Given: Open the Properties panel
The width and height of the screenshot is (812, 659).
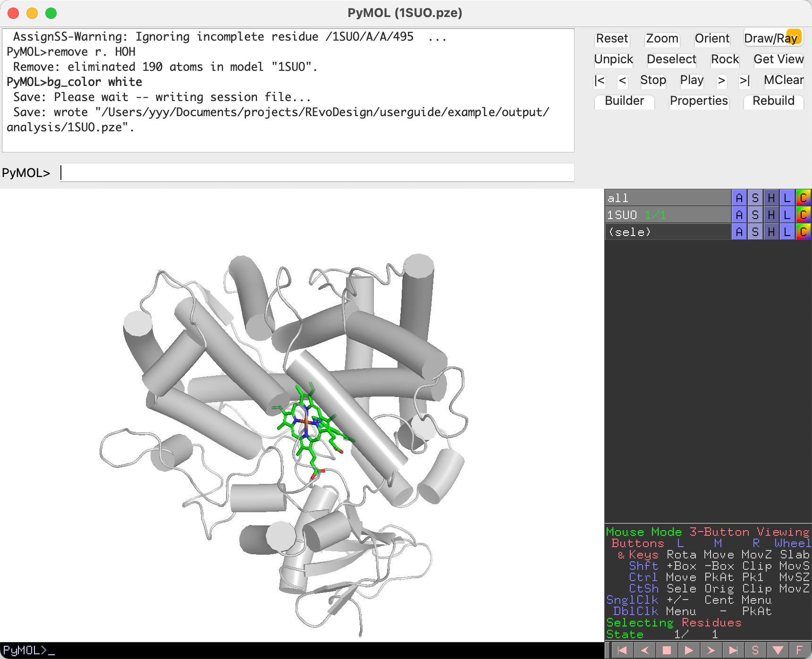Looking at the screenshot, I should (x=699, y=101).
